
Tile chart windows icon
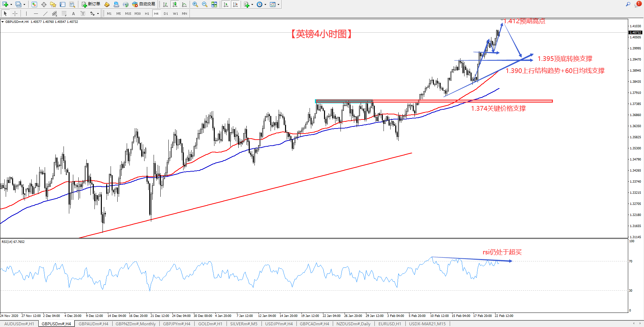point(214,4)
